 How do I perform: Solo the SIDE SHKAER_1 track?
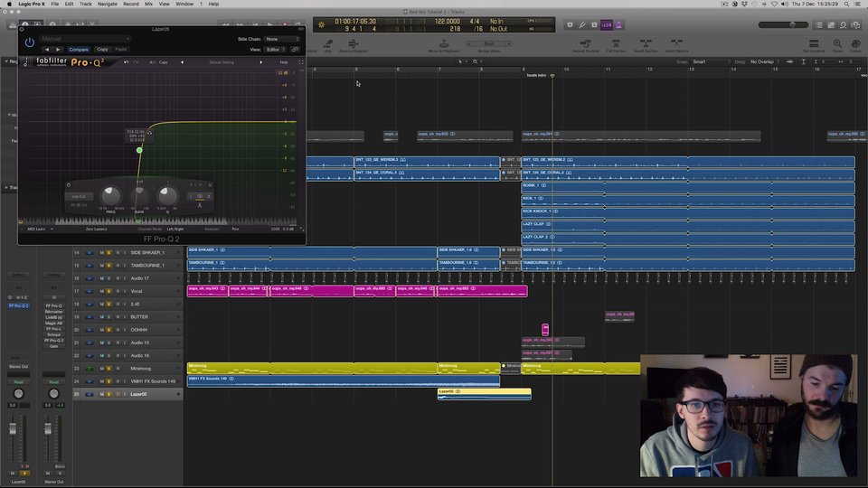(x=109, y=252)
